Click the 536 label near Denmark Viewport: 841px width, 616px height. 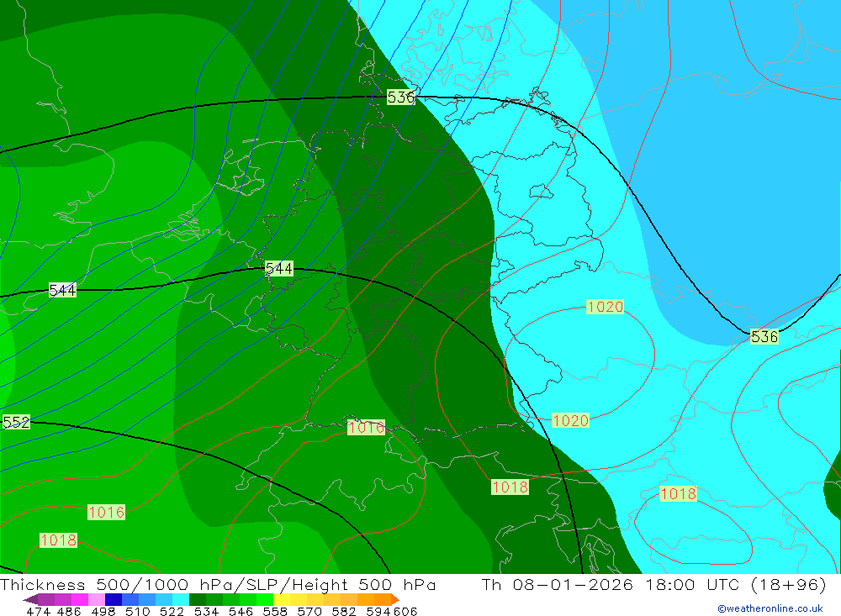[x=400, y=97]
